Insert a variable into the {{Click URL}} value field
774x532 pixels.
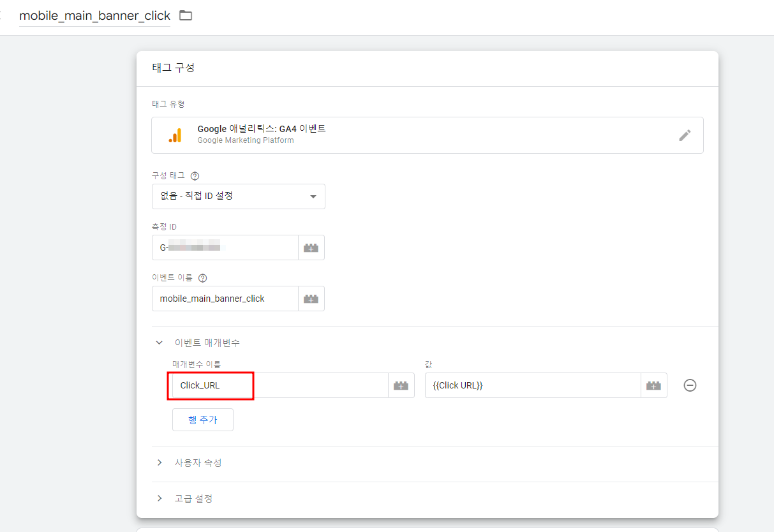click(x=654, y=385)
